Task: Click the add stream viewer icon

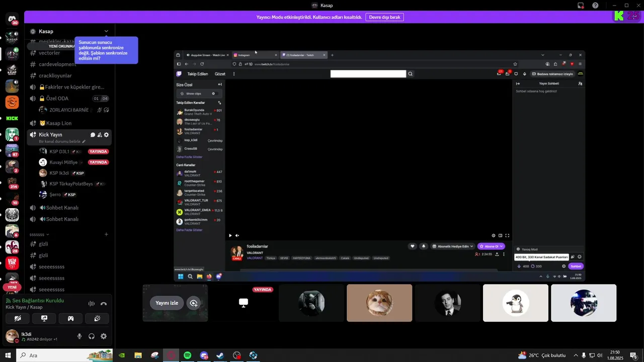Action: click(194, 303)
